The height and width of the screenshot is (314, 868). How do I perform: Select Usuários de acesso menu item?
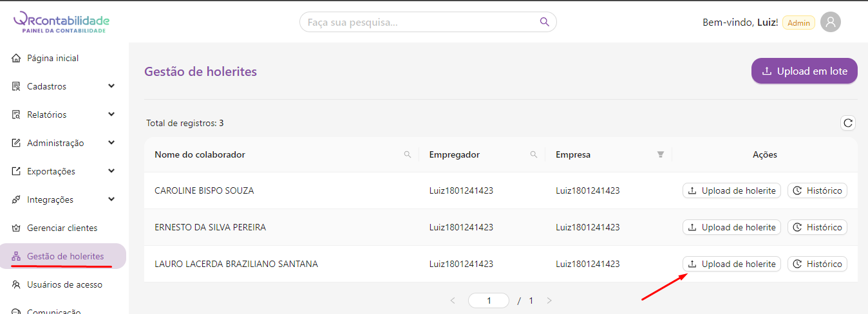click(64, 284)
